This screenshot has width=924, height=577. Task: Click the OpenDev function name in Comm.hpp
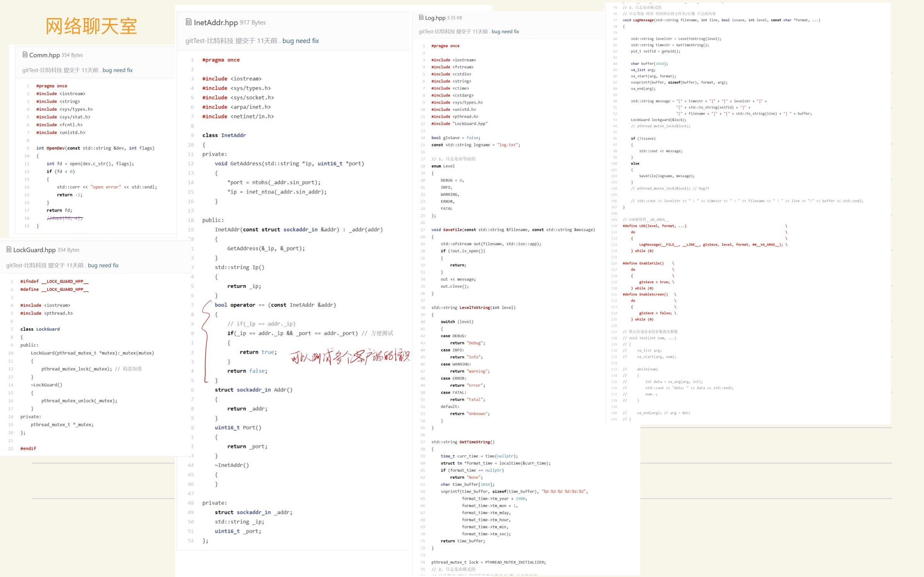pos(55,148)
